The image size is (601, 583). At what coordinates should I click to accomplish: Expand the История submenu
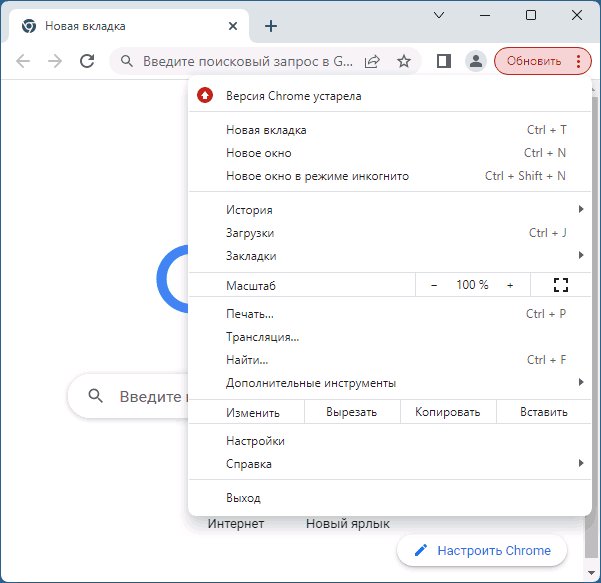(389, 209)
